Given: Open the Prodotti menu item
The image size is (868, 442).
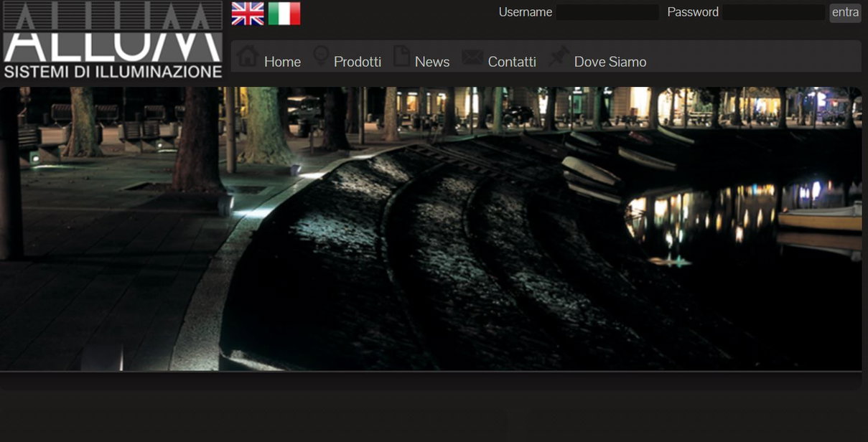Looking at the screenshot, I should 358,62.
